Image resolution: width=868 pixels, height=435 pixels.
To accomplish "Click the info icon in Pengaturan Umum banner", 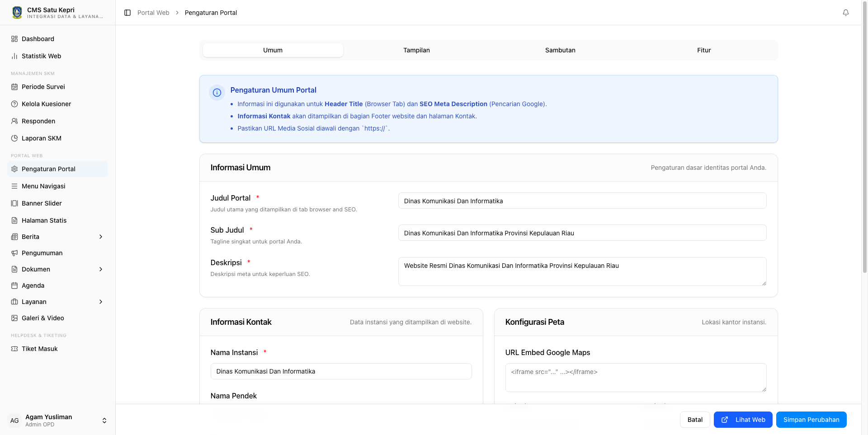I will coord(217,93).
